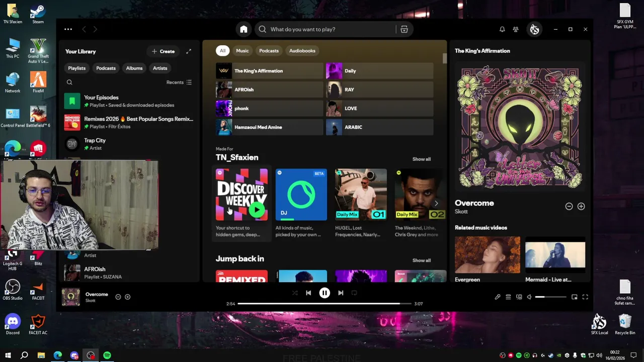
Task: Hide Overcome via minus icon in bottom bar
Action: pyautogui.click(x=118, y=297)
